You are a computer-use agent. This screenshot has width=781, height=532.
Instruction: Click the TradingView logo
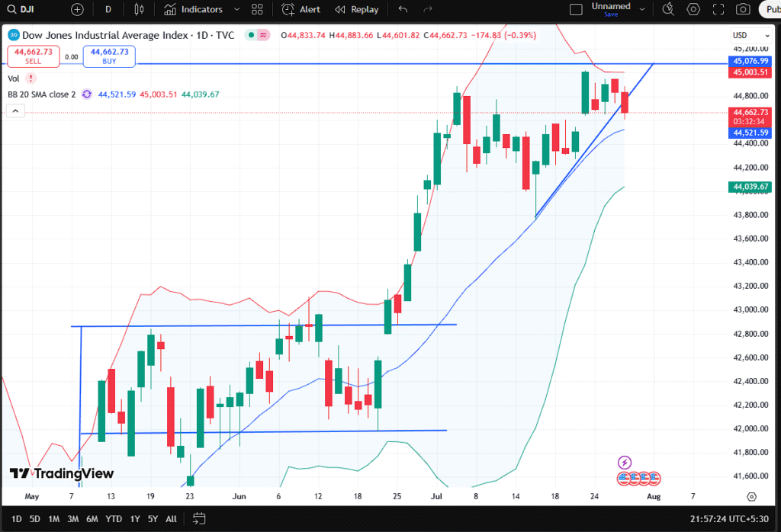[61, 473]
